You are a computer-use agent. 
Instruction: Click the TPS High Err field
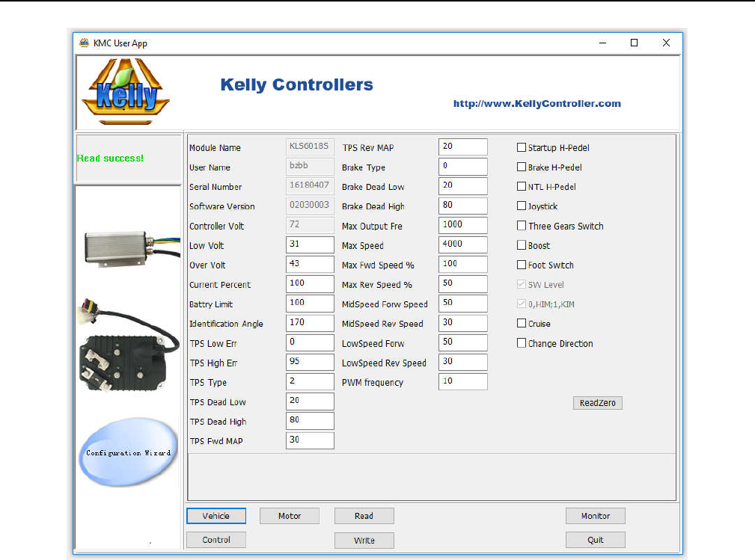(310, 362)
